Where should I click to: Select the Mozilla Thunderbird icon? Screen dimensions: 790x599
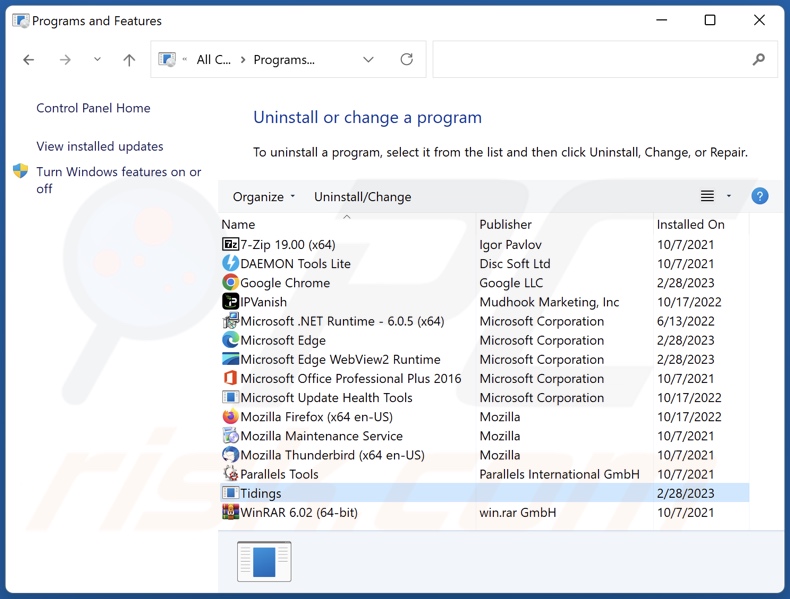230,454
